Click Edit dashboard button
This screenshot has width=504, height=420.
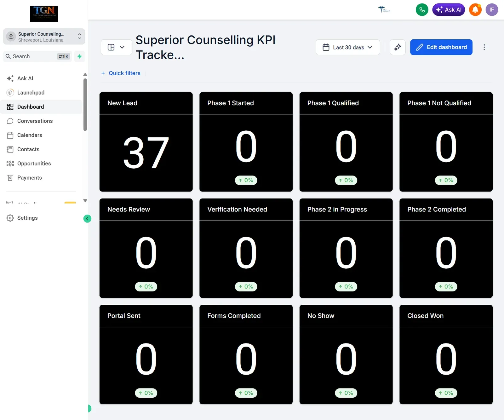[441, 47]
